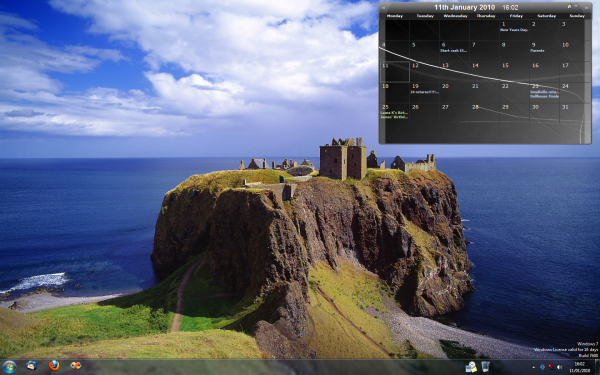The width and height of the screenshot is (600, 375).
Task: Open the Recycle Bin on the taskbar
Action: [x=485, y=367]
